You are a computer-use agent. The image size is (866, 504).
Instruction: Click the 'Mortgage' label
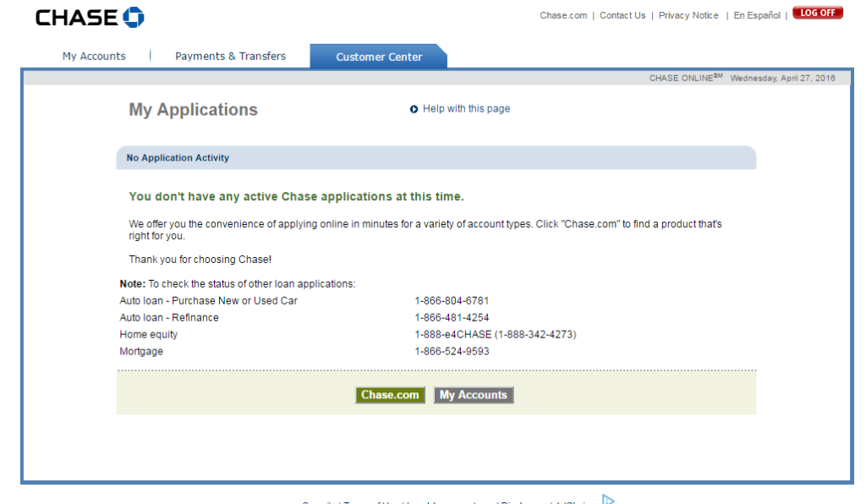click(141, 352)
